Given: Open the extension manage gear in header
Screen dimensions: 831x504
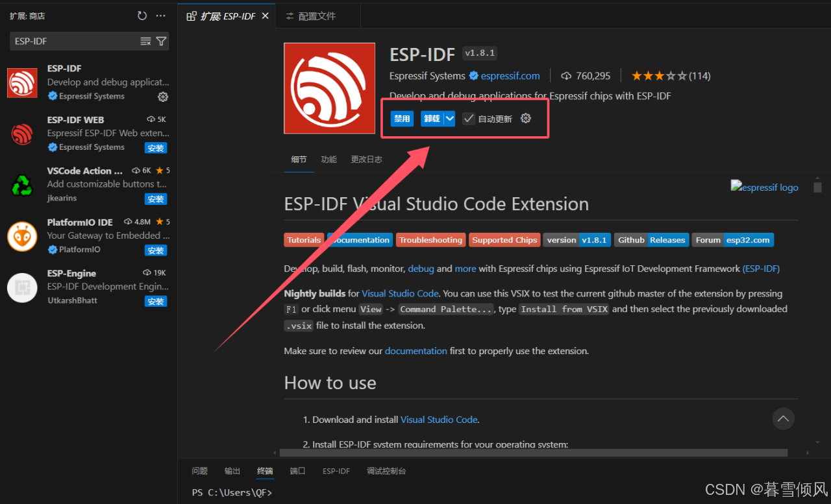Looking at the screenshot, I should [x=527, y=119].
